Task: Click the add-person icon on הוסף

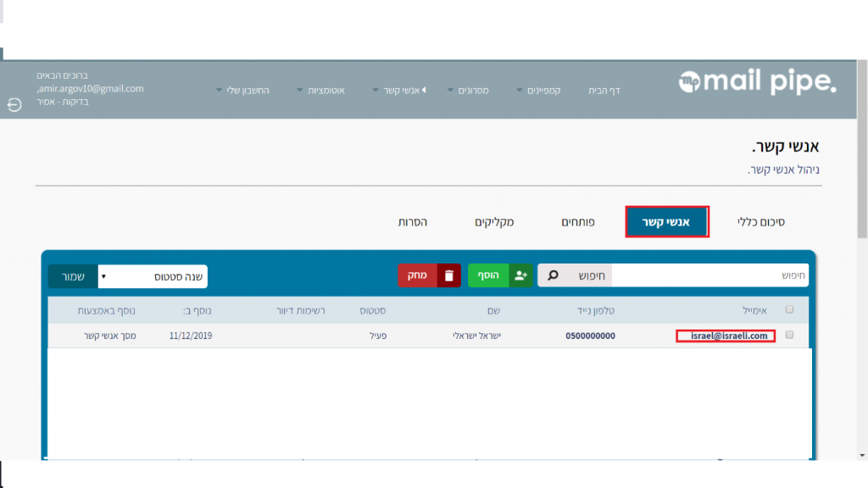Action: click(520, 275)
